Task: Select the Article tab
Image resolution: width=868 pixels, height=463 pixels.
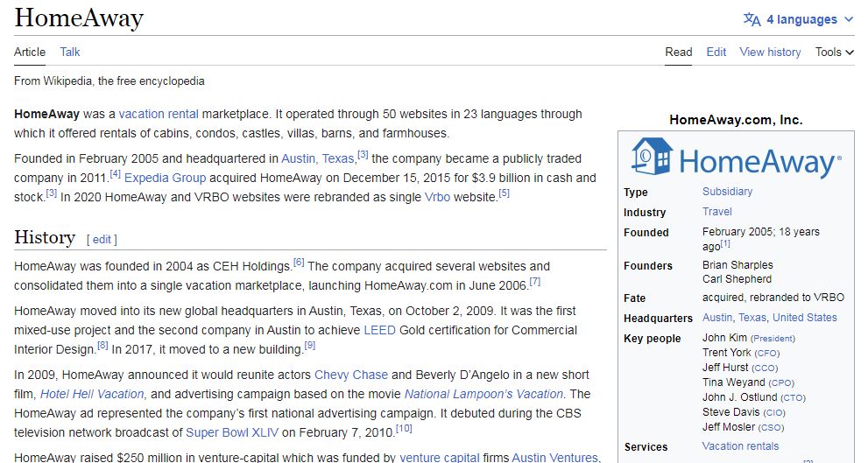Action: pos(30,52)
